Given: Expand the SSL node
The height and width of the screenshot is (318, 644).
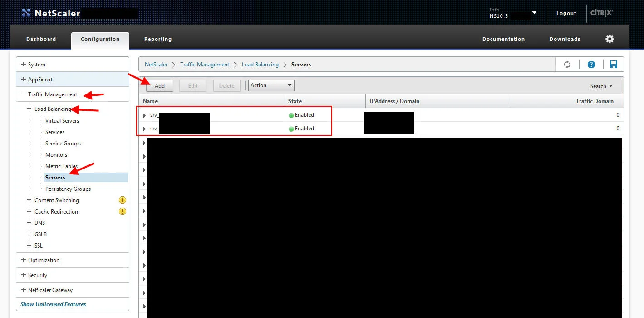Looking at the screenshot, I should pyautogui.click(x=29, y=245).
